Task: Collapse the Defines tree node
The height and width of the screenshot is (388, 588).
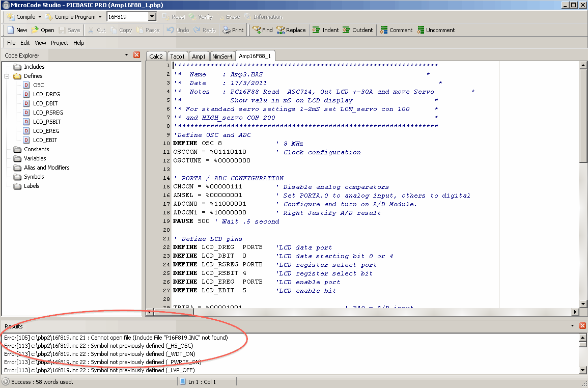Action: tap(8, 76)
